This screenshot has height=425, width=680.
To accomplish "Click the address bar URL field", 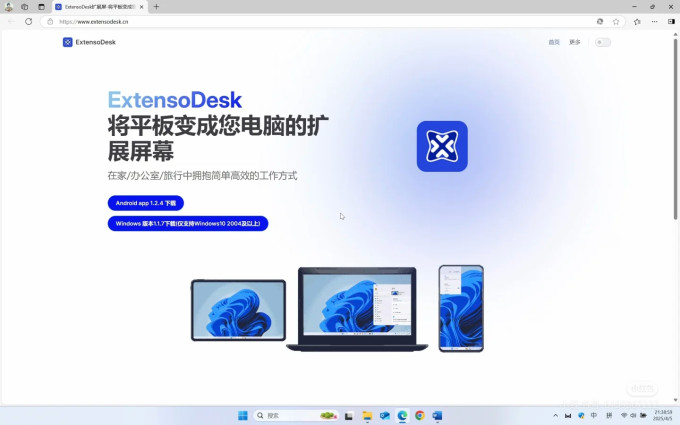I will [321, 21].
